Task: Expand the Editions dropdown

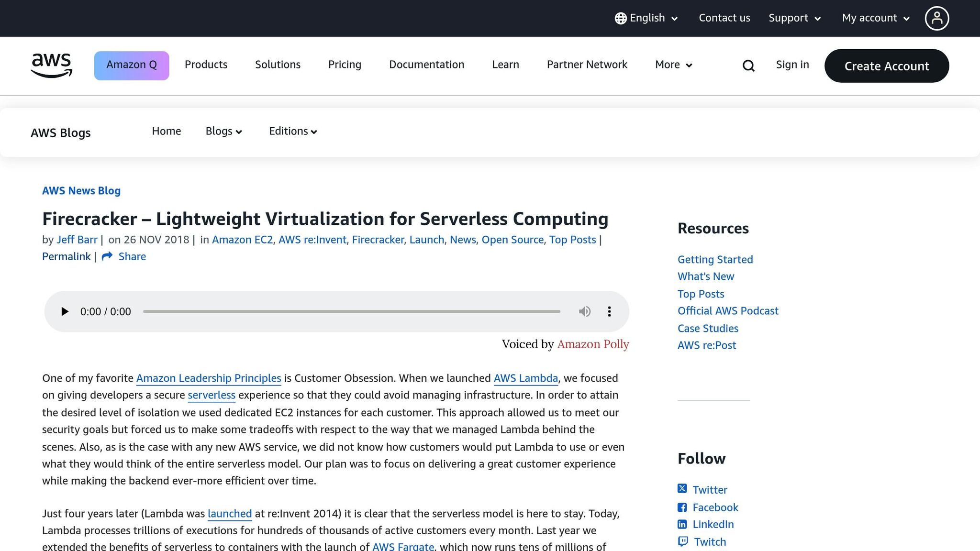Action: point(293,131)
